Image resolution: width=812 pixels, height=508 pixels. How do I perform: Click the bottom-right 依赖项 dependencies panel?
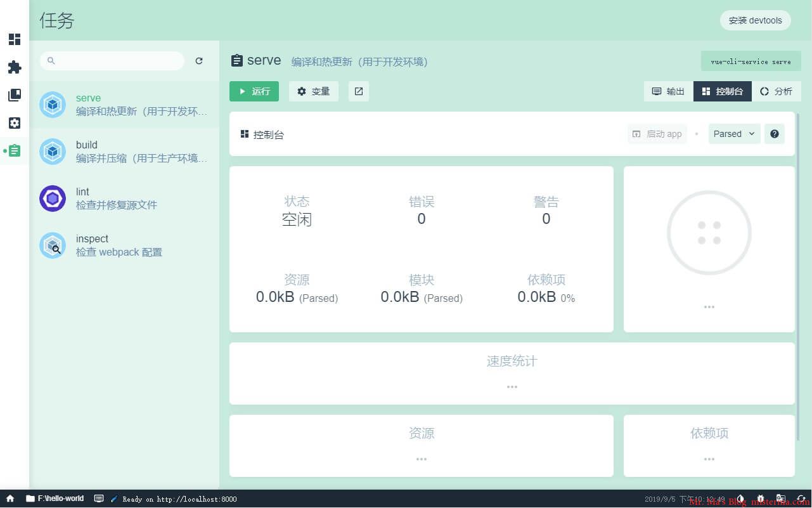[709, 446]
